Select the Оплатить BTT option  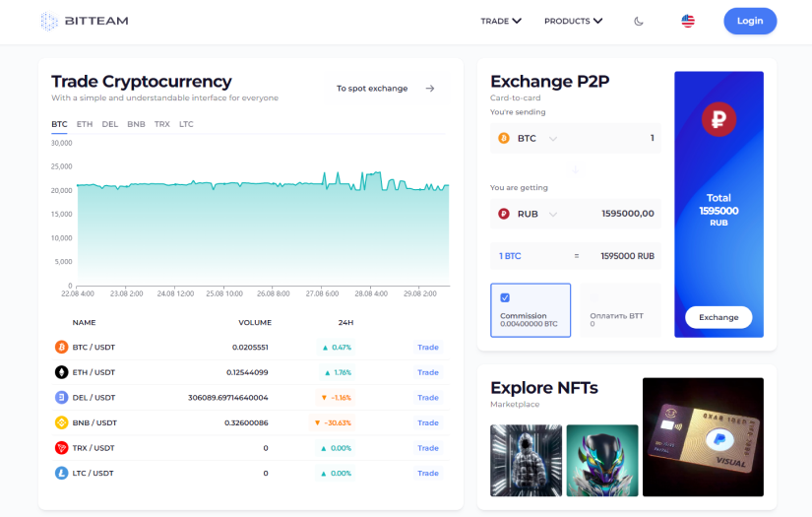[x=620, y=310]
